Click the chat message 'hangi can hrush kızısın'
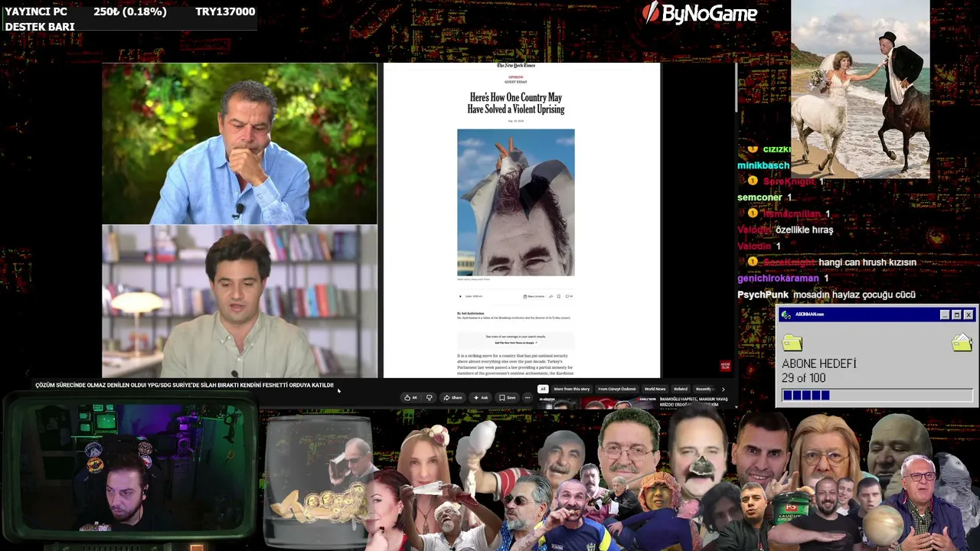 click(x=867, y=262)
